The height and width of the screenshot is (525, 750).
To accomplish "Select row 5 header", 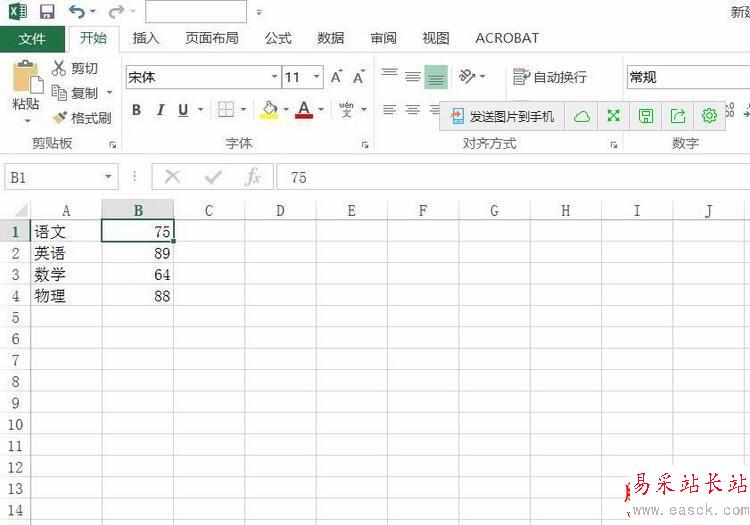I will [x=15, y=317].
